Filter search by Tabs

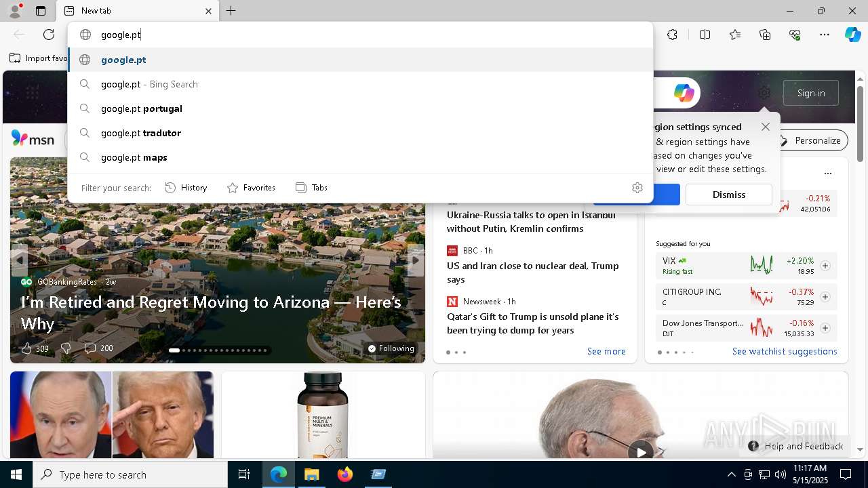click(311, 188)
